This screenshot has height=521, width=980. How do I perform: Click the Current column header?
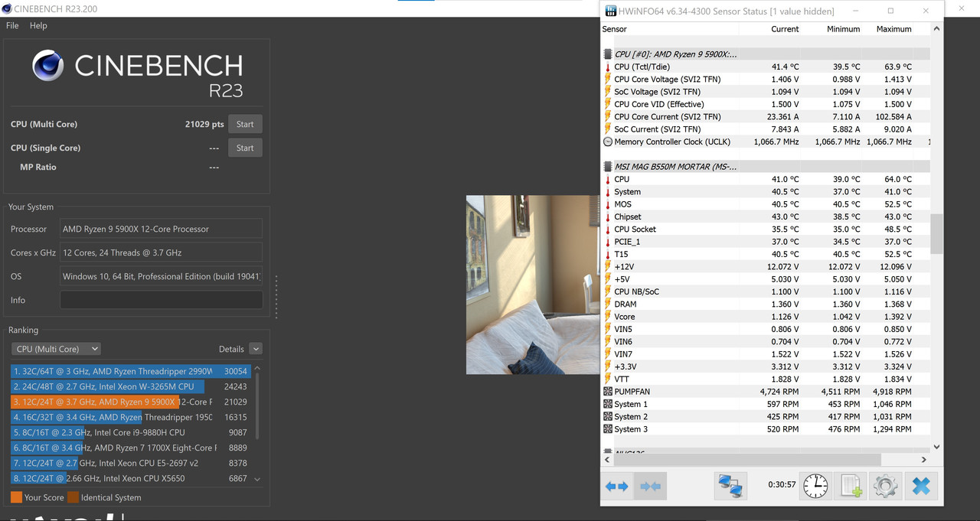click(x=785, y=29)
